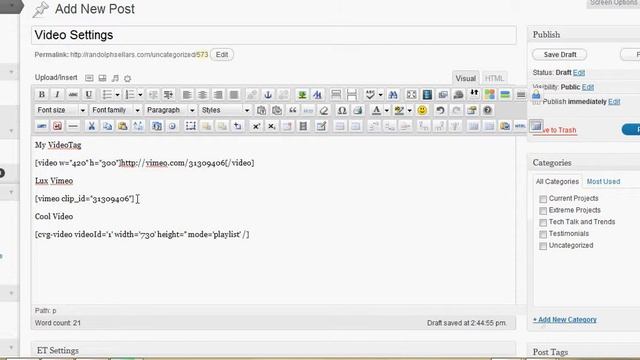Edit the permalink with Edit button
The image size is (640, 360).
pyautogui.click(x=222, y=55)
